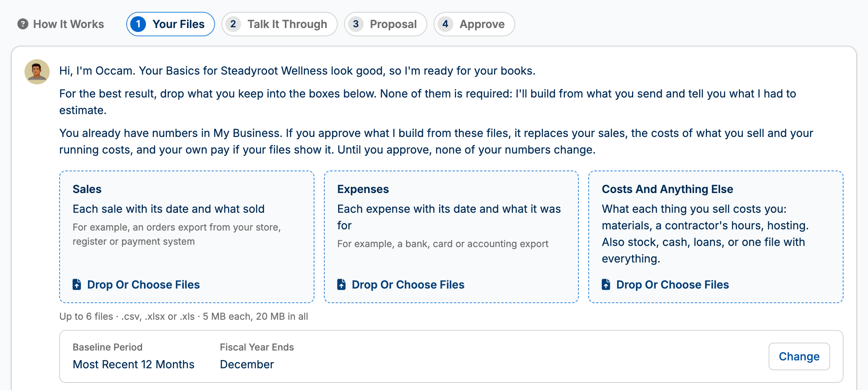
Task: Go to the Talk It Through step
Action: [279, 24]
